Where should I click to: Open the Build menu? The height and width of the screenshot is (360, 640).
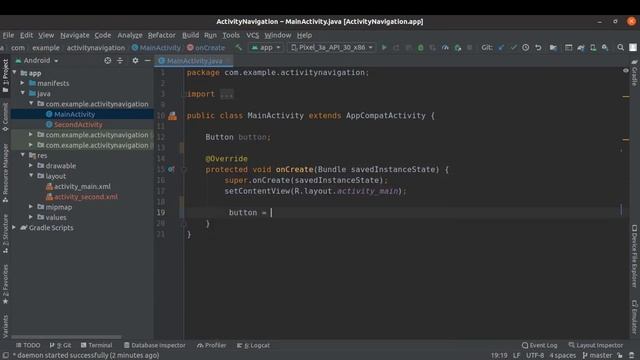191,35
